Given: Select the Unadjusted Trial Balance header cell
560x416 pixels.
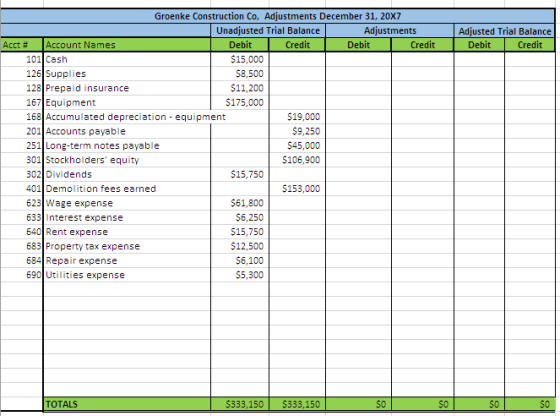Looking at the screenshot, I should pyautogui.click(x=268, y=31).
